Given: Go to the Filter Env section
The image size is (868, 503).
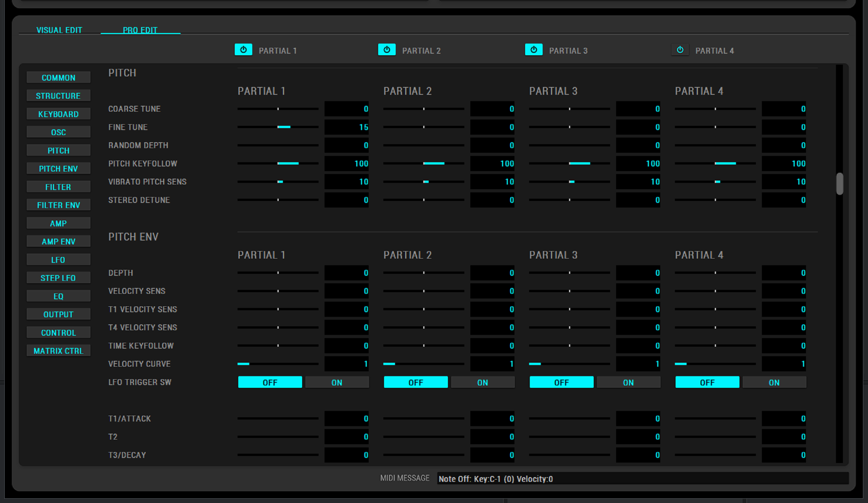Looking at the screenshot, I should 58,205.
